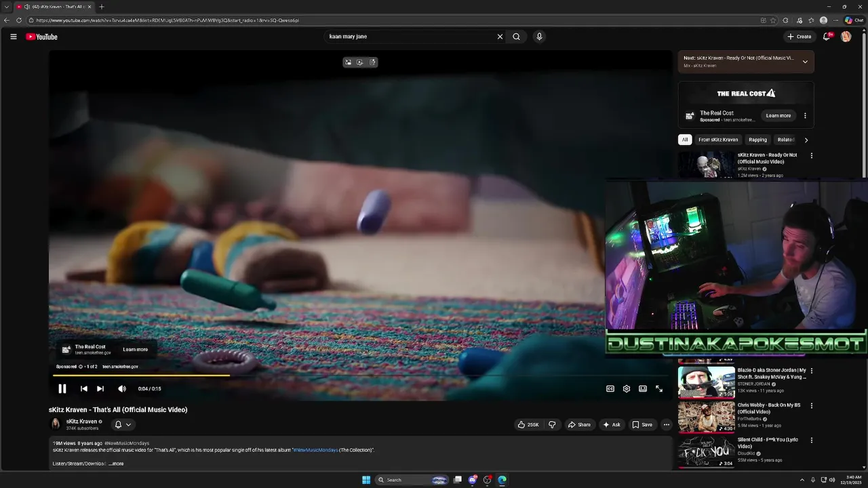Open Discord from the taskbar
Screen dimensions: 868x488
(473, 480)
